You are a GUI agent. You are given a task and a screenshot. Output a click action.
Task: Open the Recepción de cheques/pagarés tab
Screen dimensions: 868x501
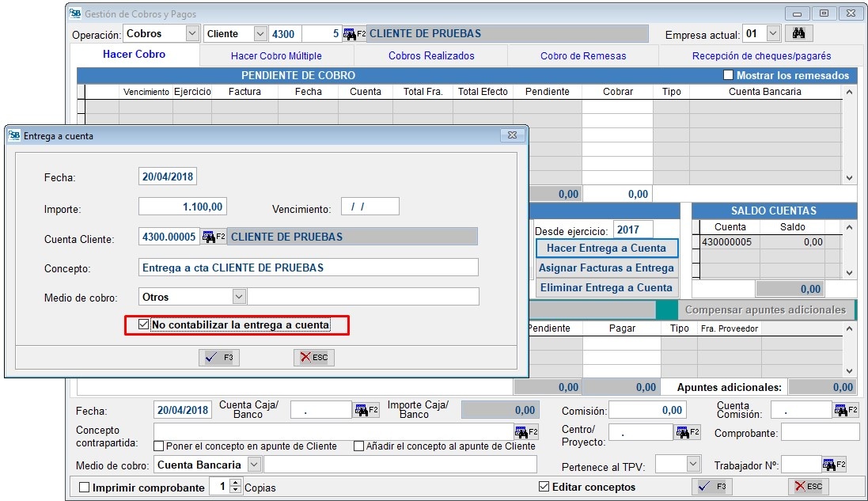[x=760, y=56]
